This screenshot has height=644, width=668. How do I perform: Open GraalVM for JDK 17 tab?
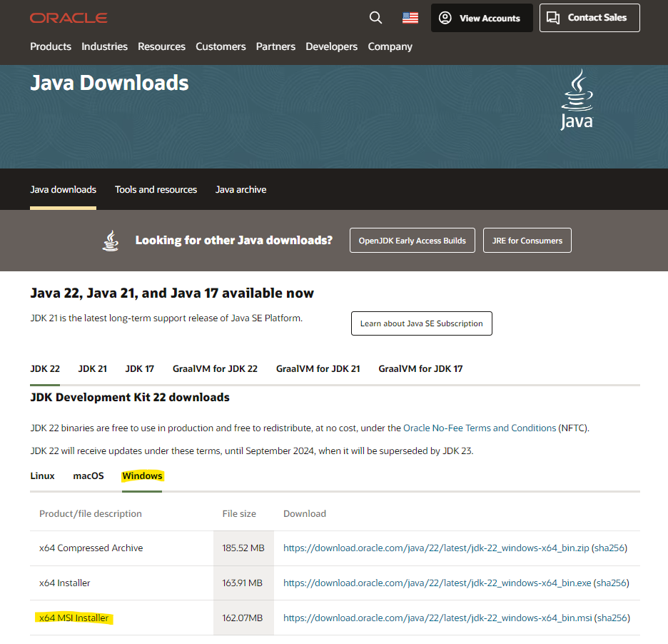[420, 369]
